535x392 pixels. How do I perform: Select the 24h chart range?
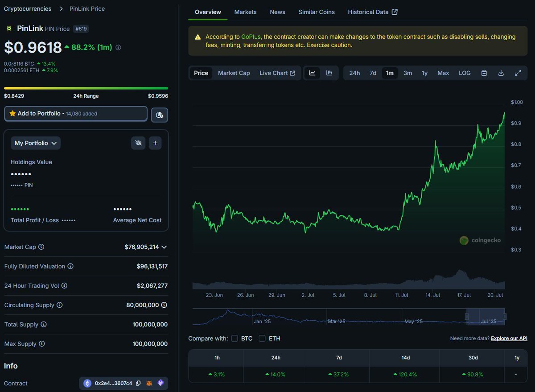[354, 73]
